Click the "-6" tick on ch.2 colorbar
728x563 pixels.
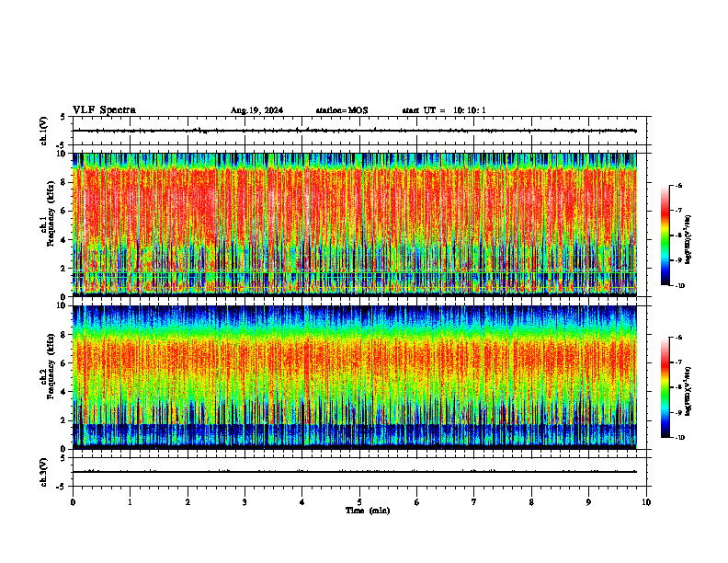pyautogui.click(x=679, y=338)
